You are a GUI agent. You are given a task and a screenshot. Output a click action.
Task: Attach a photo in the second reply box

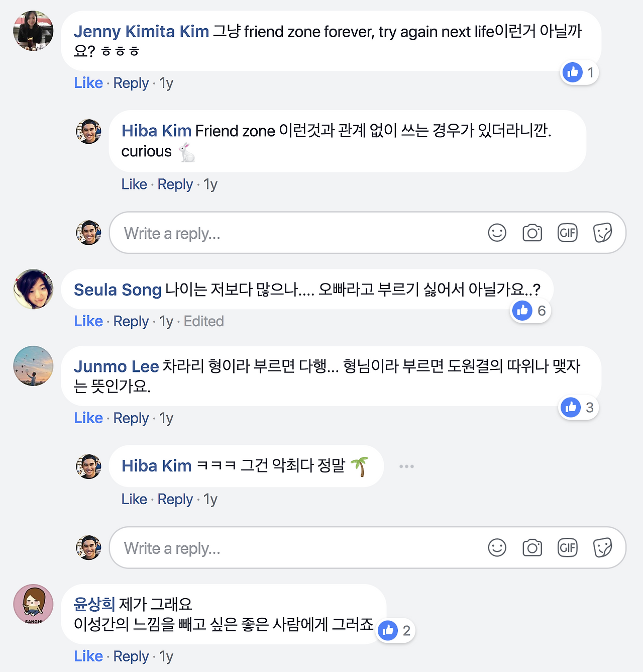[532, 548]
